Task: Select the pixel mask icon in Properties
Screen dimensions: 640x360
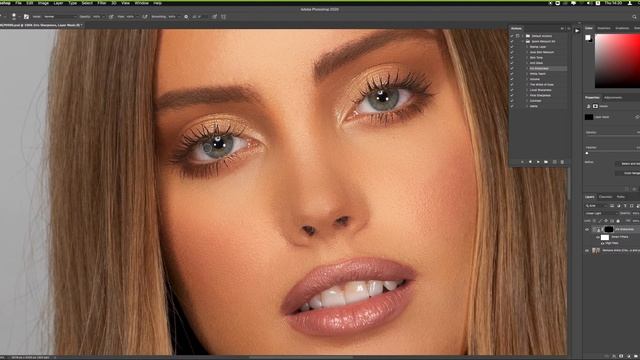Action: click(x=595, y=106)
